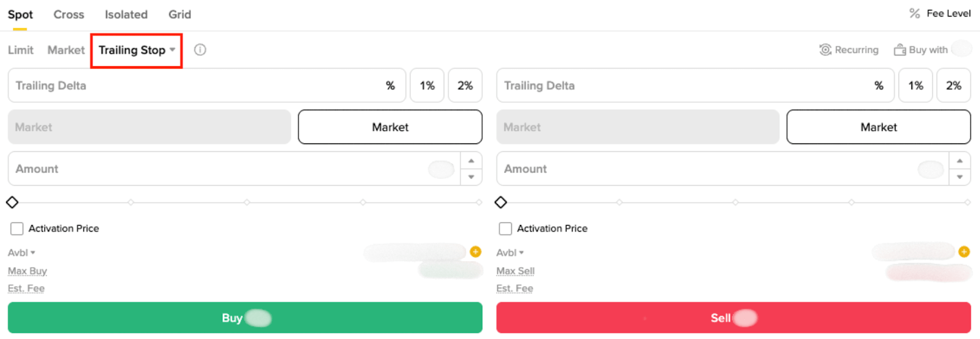Decrease sell Amount with down arrow
This screenshot has height=339, width=980.
point(960,177)
